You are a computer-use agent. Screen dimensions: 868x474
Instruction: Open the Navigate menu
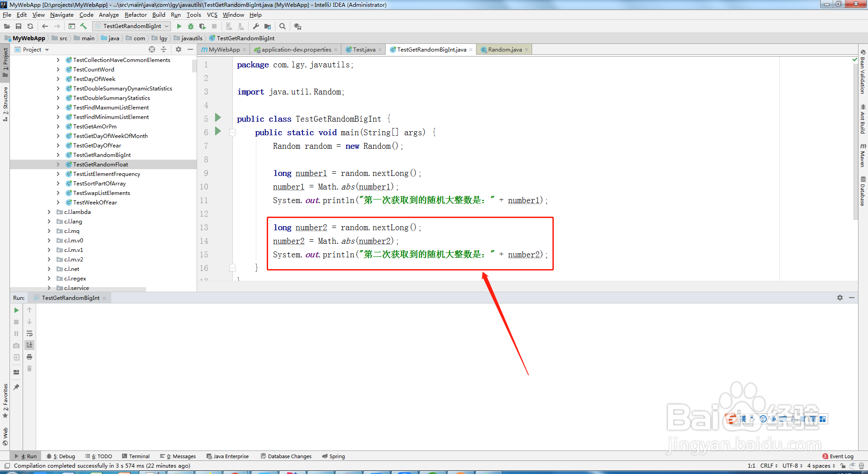(x=61, y=14)
